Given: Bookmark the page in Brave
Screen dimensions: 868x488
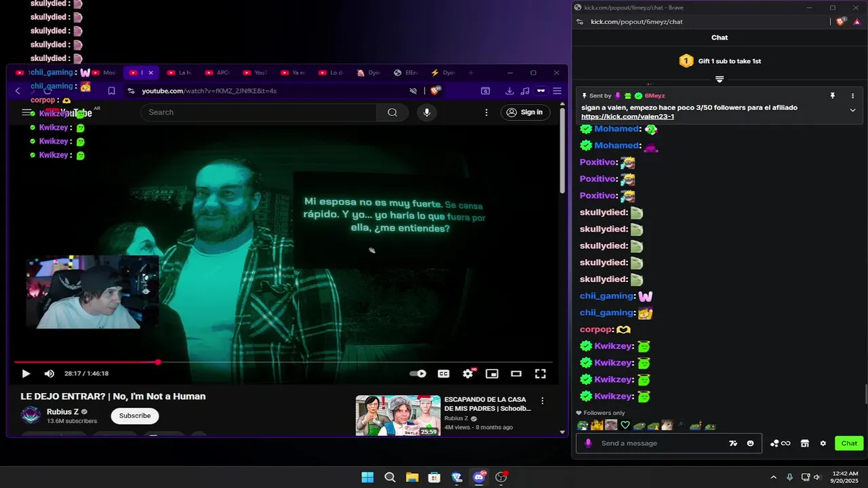Looking at the screenshot, I should pyautogui.click(x=112, y=91).
